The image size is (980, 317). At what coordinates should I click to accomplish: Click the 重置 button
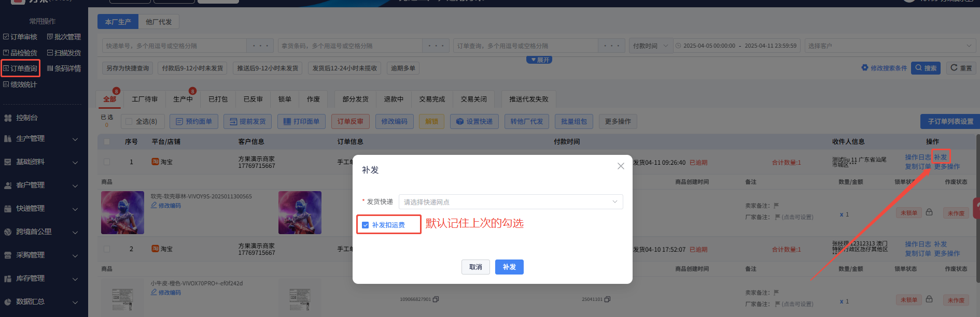961,68
